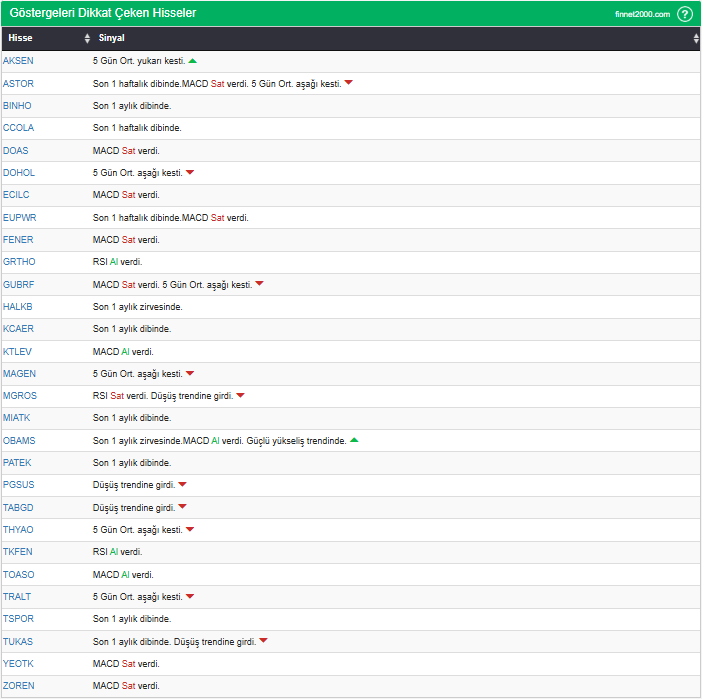The height and width of the screenshot is (699, 702).
Task: Click the help question mark icon
Action: [x=685, y=14]
